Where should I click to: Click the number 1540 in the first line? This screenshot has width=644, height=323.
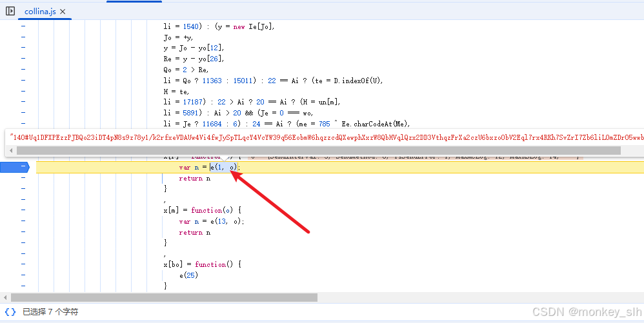(x=190, y=26)
